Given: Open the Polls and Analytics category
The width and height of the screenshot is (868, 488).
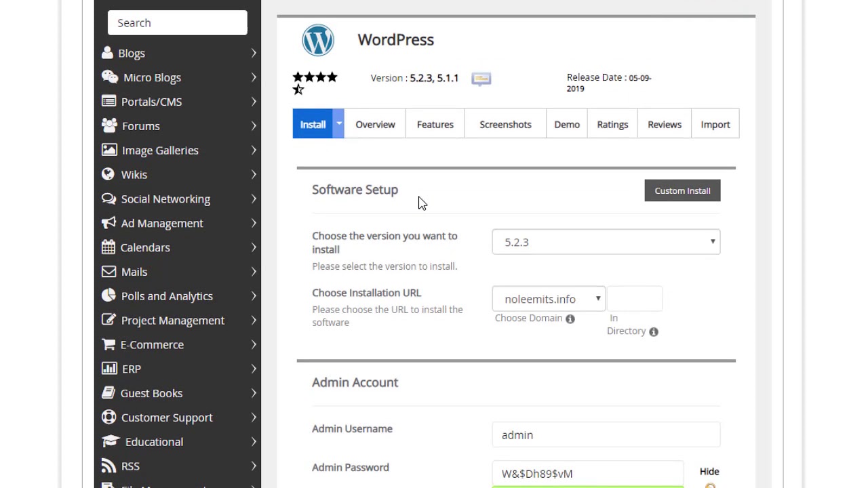Looking at the screenshot, I should 178,296.
